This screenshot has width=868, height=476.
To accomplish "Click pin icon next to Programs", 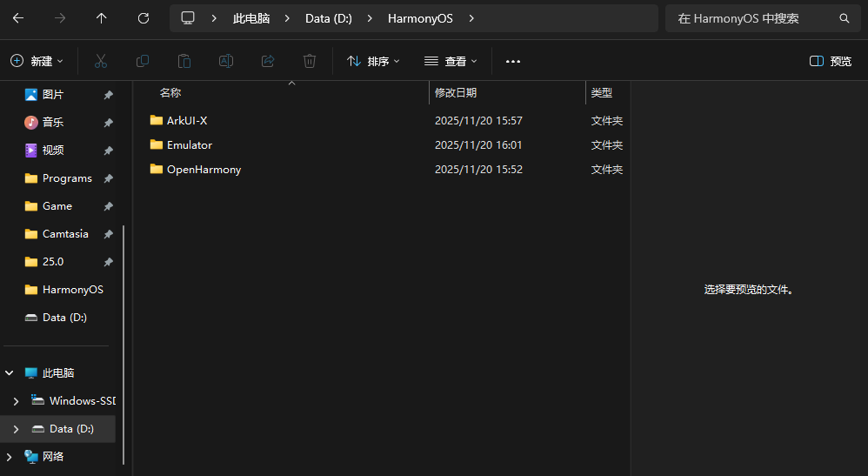I will coord(109,178).
